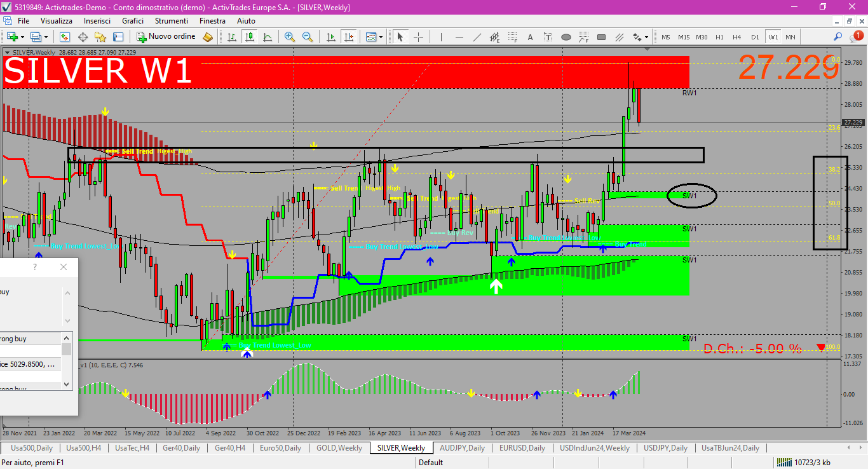Switch to MN timeframe
The width and height of the screenshot is (868, 469).
tap(790, 37)
